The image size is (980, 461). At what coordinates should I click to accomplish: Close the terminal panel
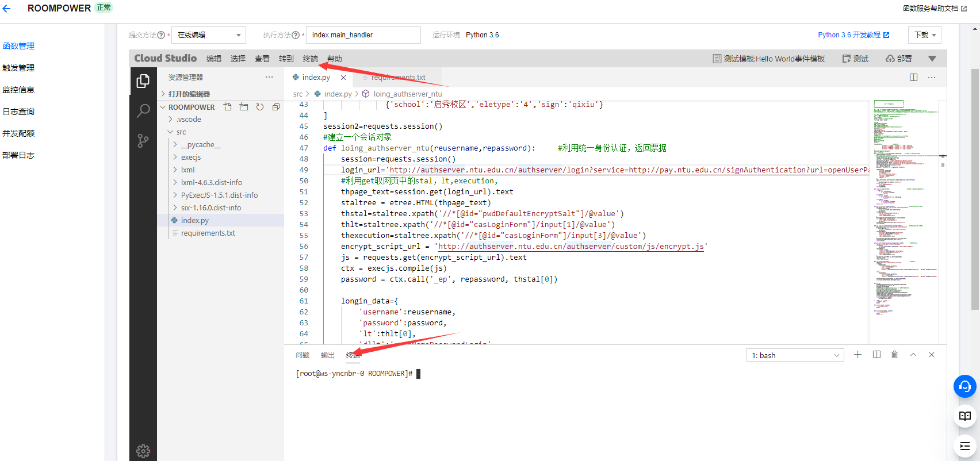[932, 355]
